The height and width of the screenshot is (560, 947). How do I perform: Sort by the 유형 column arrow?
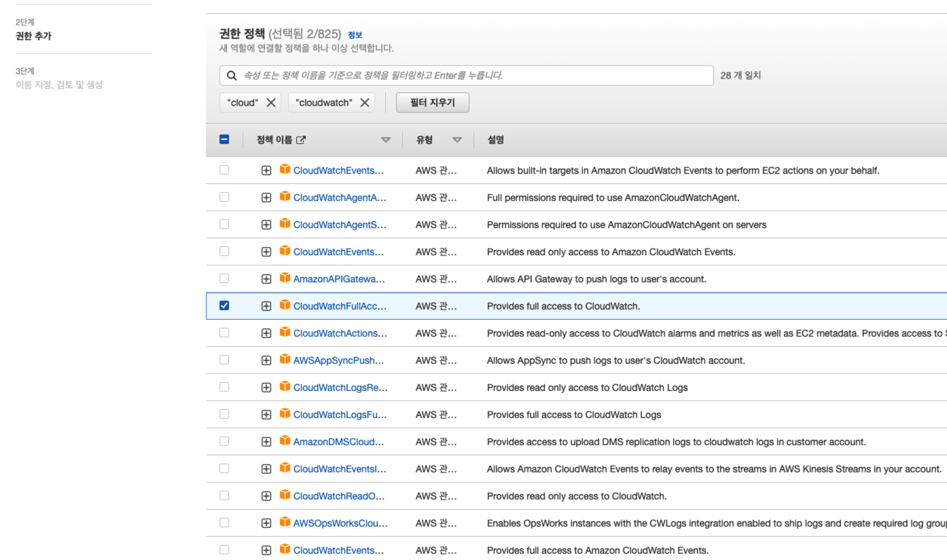coord(457,140)
